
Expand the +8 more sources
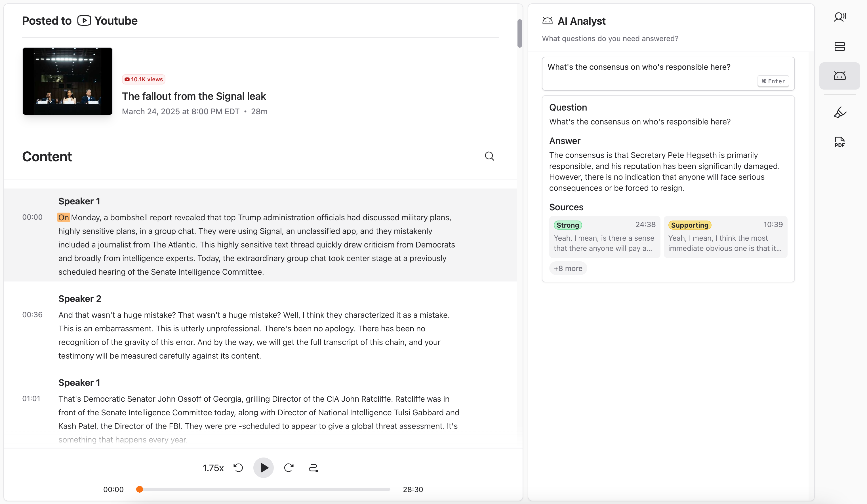click(568, 268)
